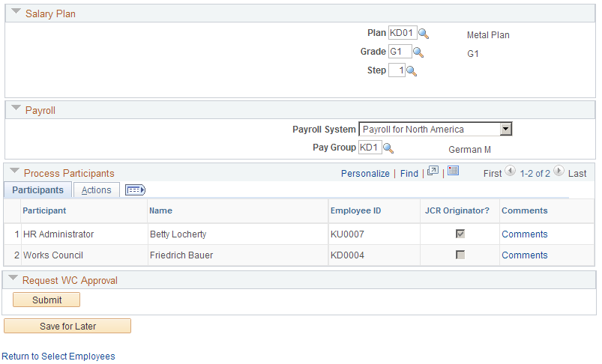
Task: Collapse the Salary Plan section
Action: 16,11
